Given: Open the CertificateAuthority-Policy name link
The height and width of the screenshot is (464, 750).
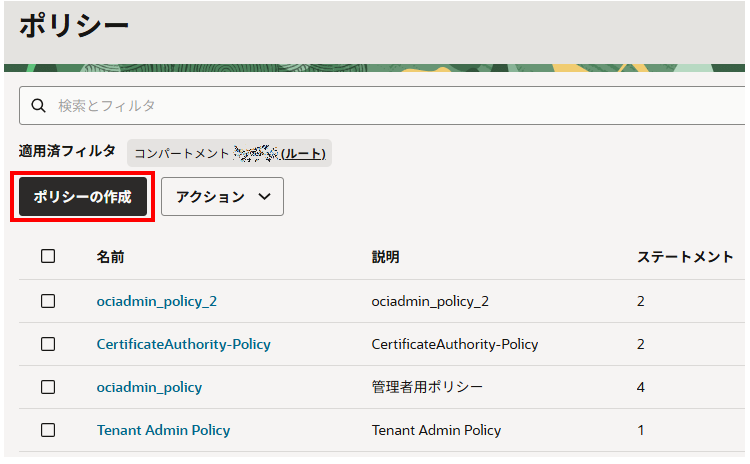Looking at the screenshot, I should (x=183, y=344).
